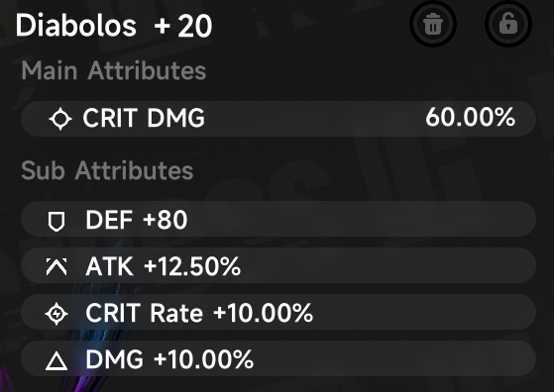The width and height of the screenshot is (554, 392).
Task: Click the ATK double-chevron icon
Action: pyautogui.click(x=56, y=266)
